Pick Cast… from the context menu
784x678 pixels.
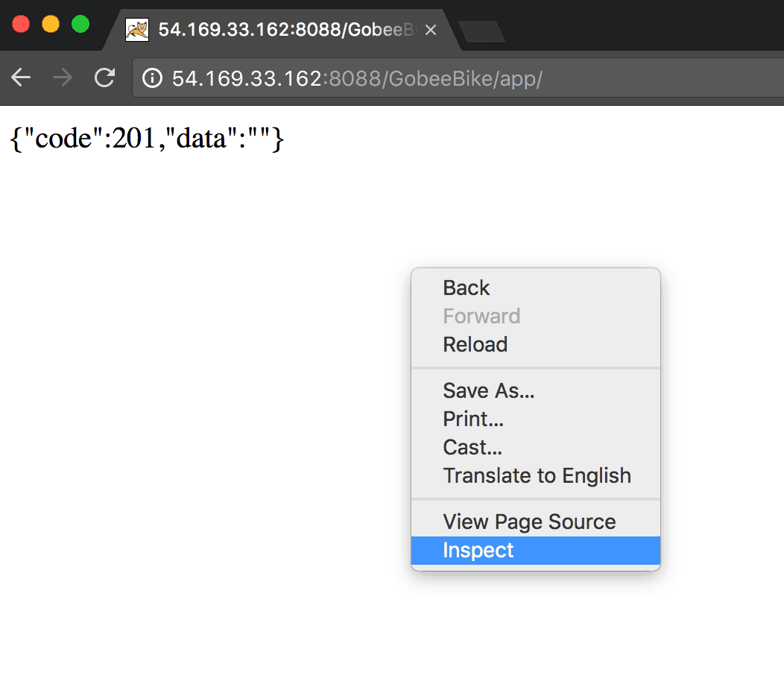click(x=472, y=447)
